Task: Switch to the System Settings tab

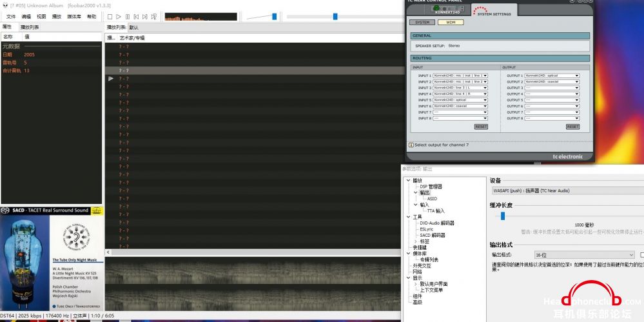Action: 494,12
